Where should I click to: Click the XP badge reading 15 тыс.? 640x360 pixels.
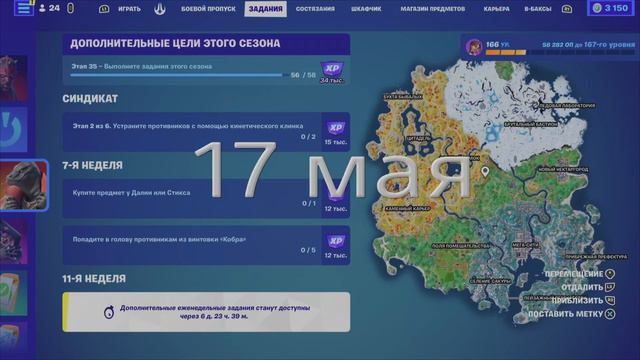(336, 133)
